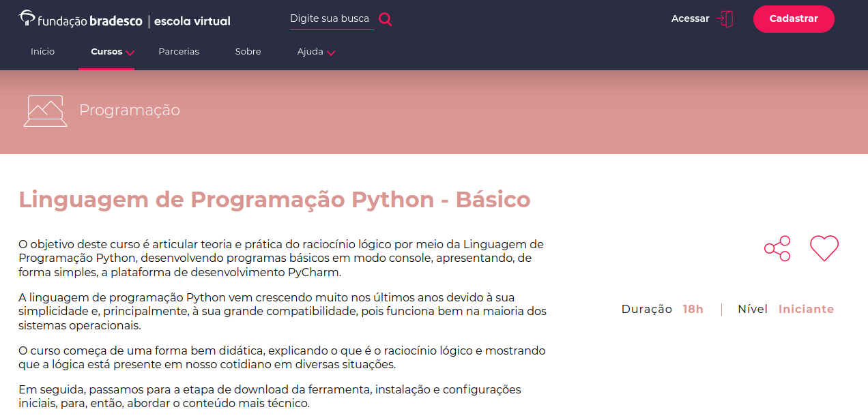Expand the Cursos dropdown menu
868x418 pixels.
tap(107, 51)
